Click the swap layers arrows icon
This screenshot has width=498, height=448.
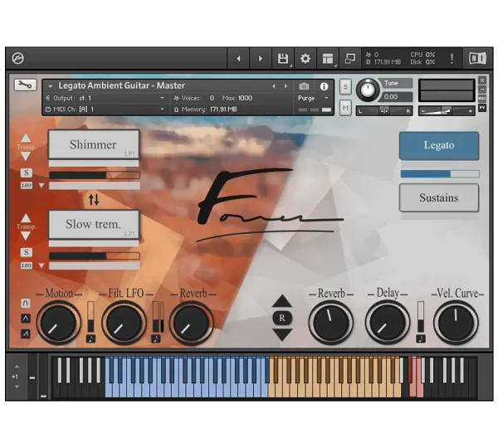click(94, 199)
